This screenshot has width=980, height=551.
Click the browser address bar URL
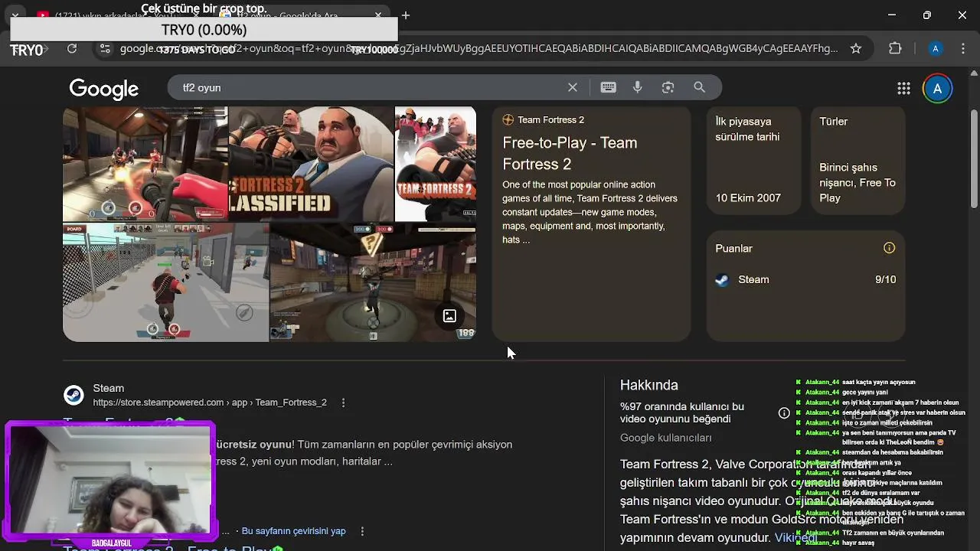[479, 48]
